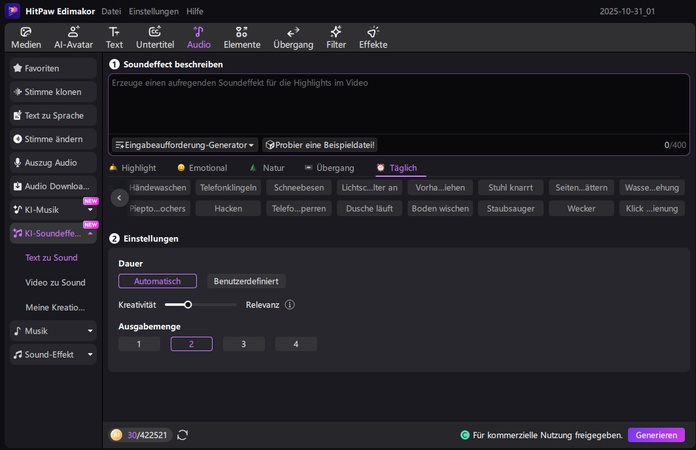Select the Filter tool icon
The height and width of the screenshot is (450, 696).
336,37
